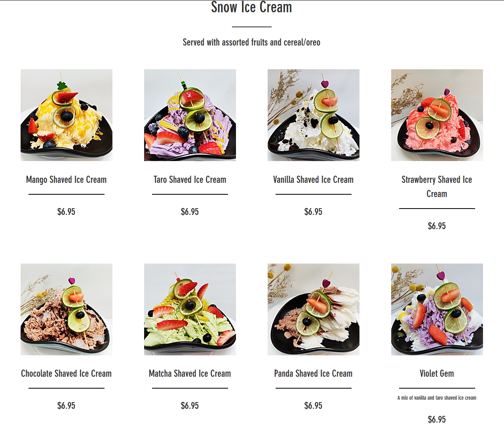Open the Mango Shaved Ice Cream photo
Viewport: 504px width, 427px height.
pos(67,115)
